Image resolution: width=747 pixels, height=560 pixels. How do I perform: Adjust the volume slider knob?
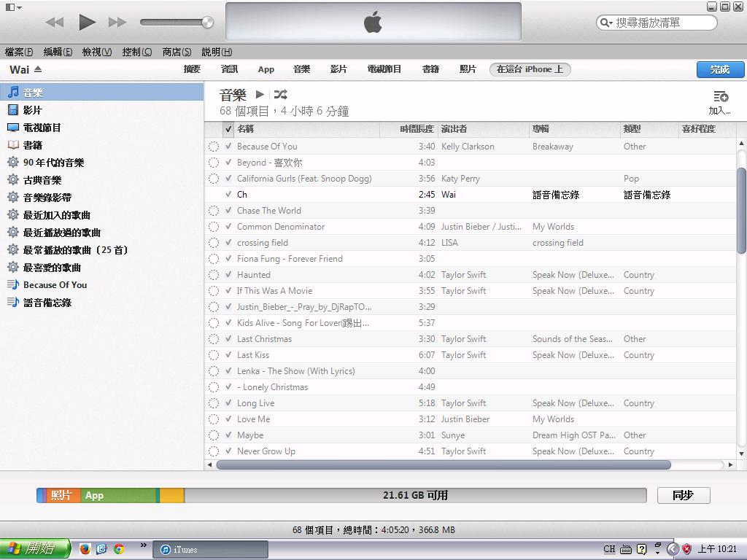click(207, 22)
